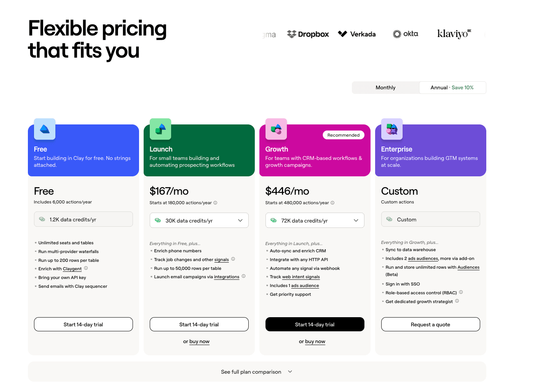539x392 pixels.
Task: Click buy now under Launch plan
Action: point(199,342)
